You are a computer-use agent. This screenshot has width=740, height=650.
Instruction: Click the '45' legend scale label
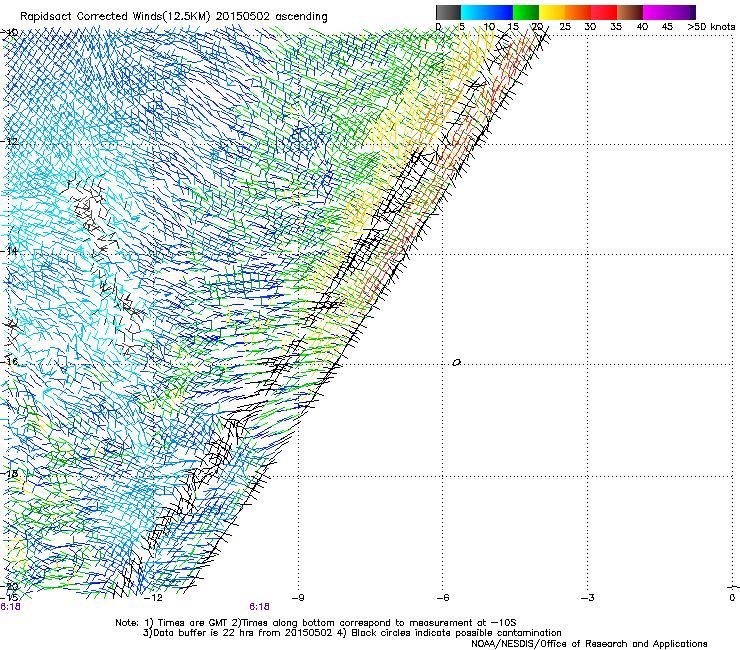pos(667,27)
